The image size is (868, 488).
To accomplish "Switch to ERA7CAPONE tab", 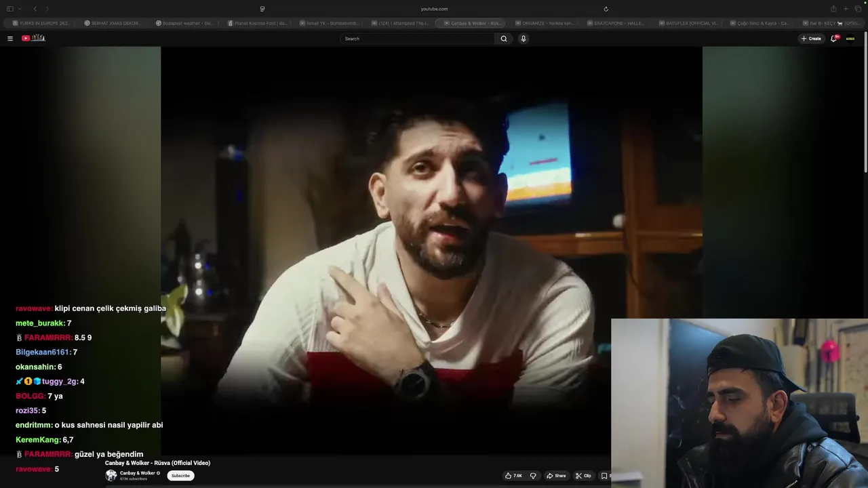I will click(614, 23).
